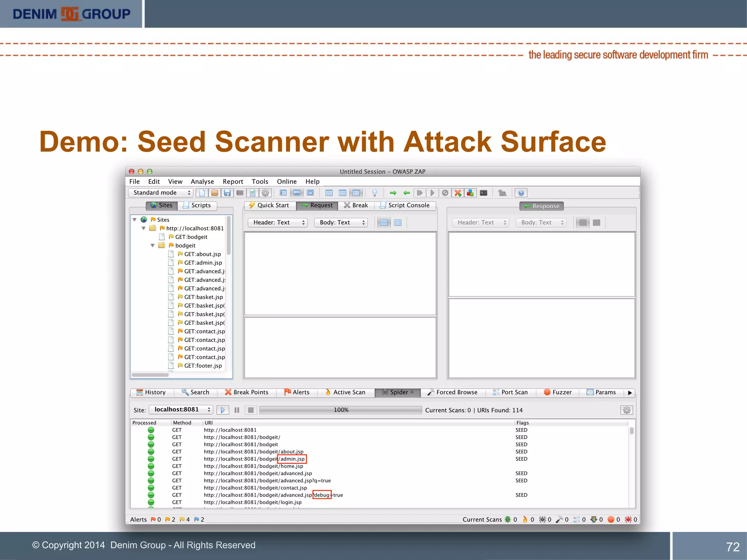Image resolution: width=747 pixels, height=560 pixels.
Task: Click the black cassette toolbar icon
Action: point(484,193)
